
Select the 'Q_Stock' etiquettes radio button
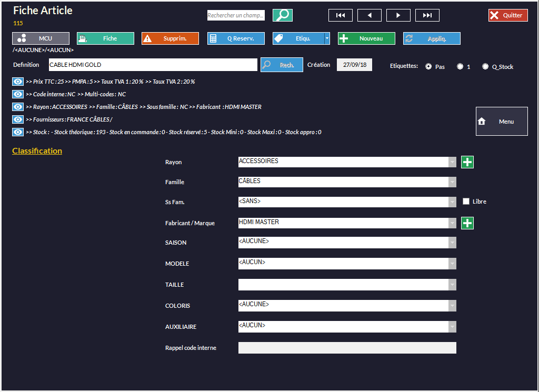coord(485,67)
